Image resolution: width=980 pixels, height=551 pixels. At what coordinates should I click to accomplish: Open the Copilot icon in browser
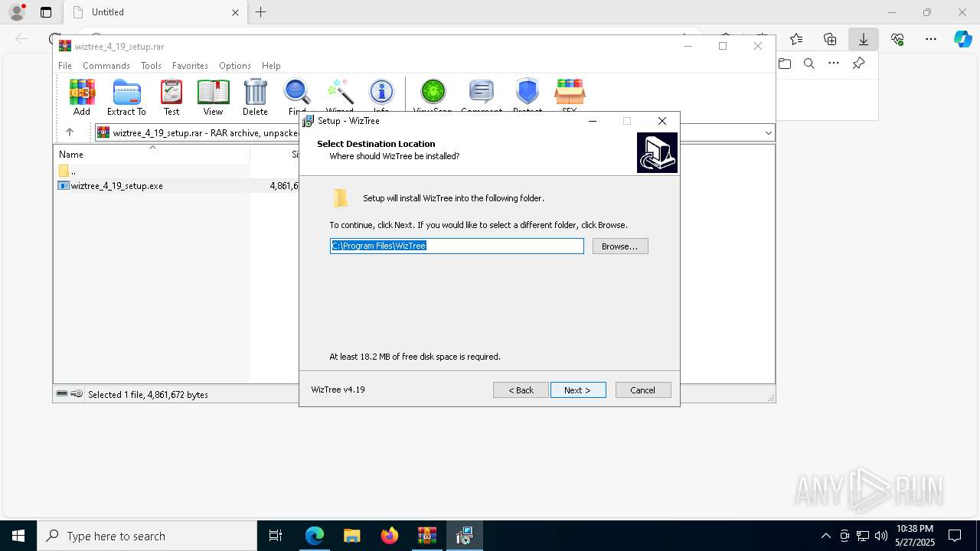(x=962, y=39)
